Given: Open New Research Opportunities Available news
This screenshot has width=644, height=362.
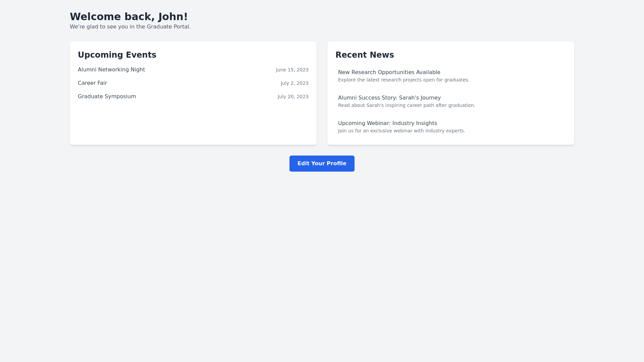Looking at the screenshot, I should pyautogui.click(x=389, y=72).
